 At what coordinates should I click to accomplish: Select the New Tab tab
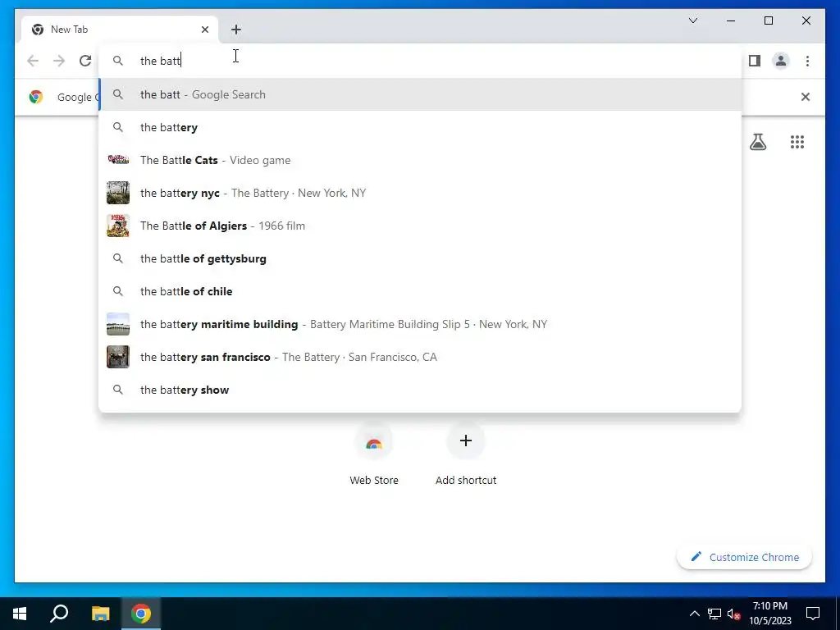pos(120,30)
